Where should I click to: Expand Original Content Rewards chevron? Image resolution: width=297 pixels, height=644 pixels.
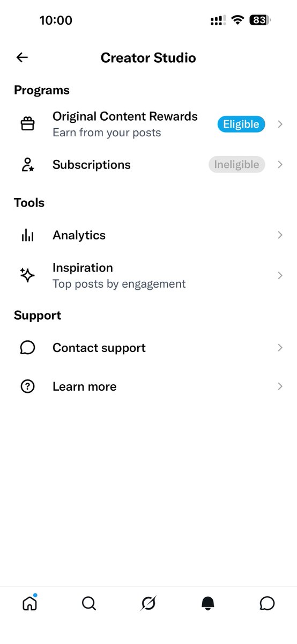pyautogui.click(x=280, y=124)
